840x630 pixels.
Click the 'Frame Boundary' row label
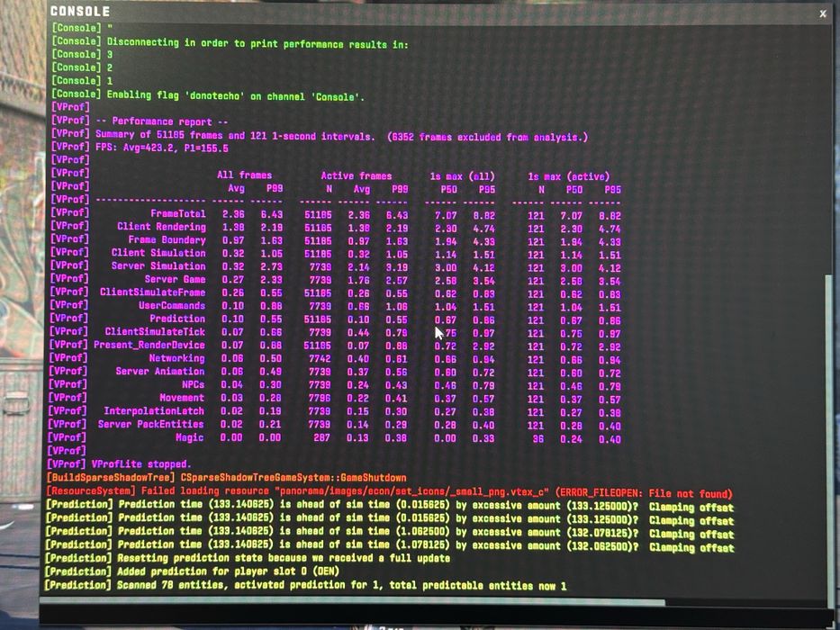pyautogui.click(x=167, y=239)
